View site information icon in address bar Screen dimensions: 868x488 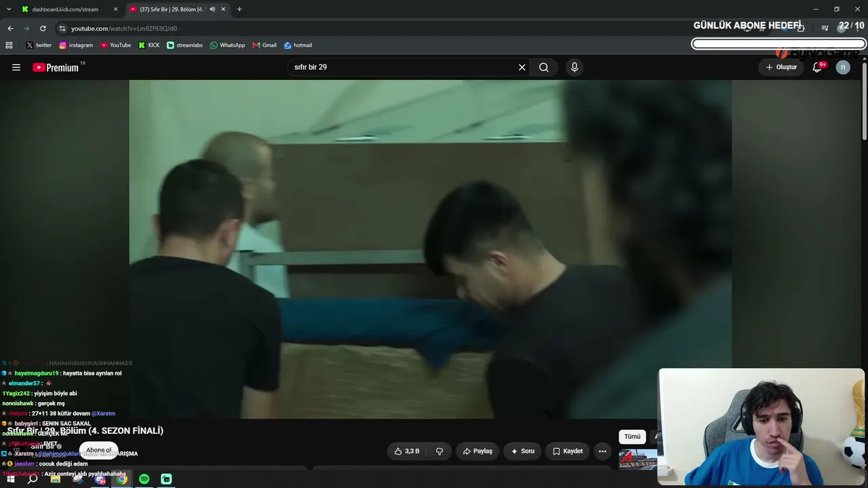62,28
